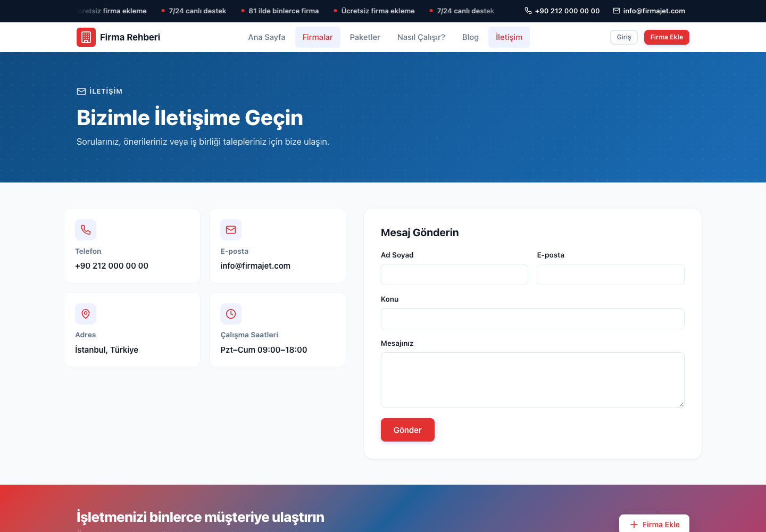Click the Giriş login button
Screen dimensions: 766x532
624,37
